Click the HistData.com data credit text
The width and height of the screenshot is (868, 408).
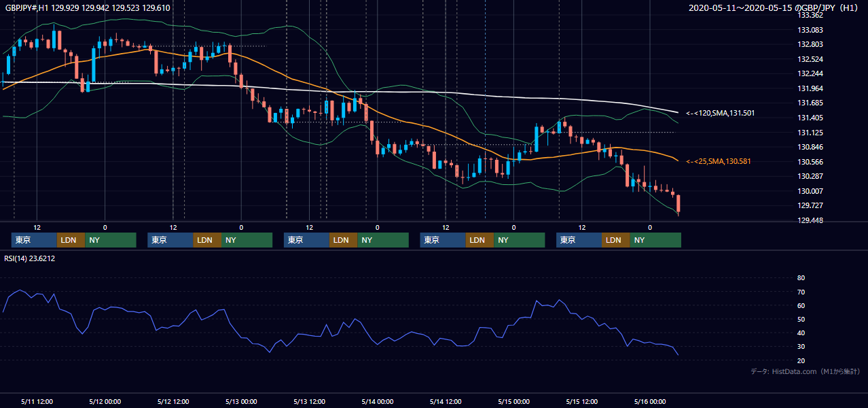coord(805,371)
